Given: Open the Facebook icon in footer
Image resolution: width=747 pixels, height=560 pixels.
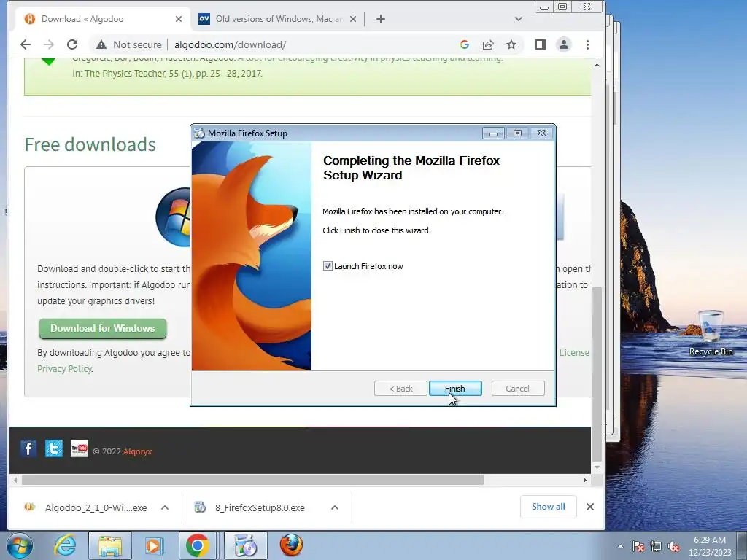Looking at the screenshot, I should (28, 448).
